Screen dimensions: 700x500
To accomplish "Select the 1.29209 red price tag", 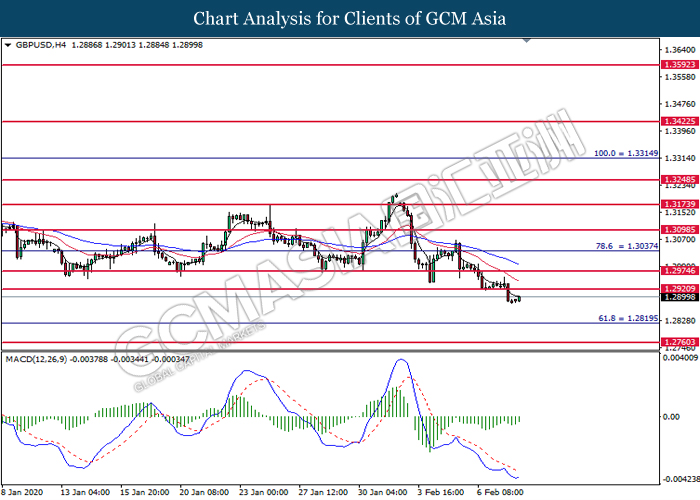I will tap(678, 289).
